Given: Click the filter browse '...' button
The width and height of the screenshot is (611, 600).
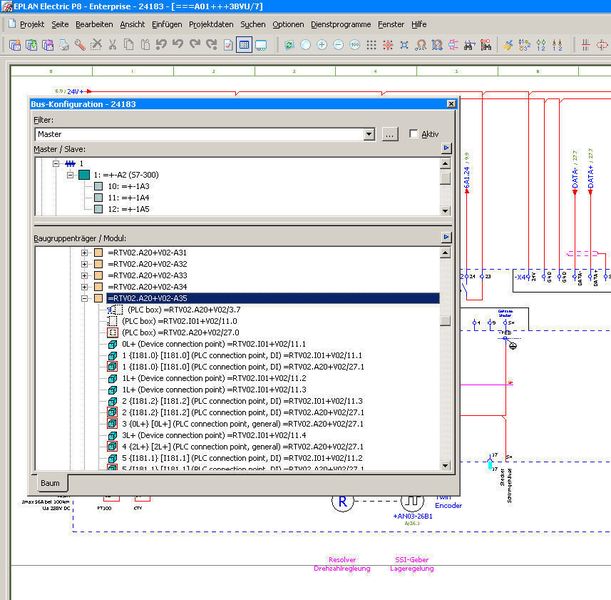Looking at the screenshot, I should [390, 134].
